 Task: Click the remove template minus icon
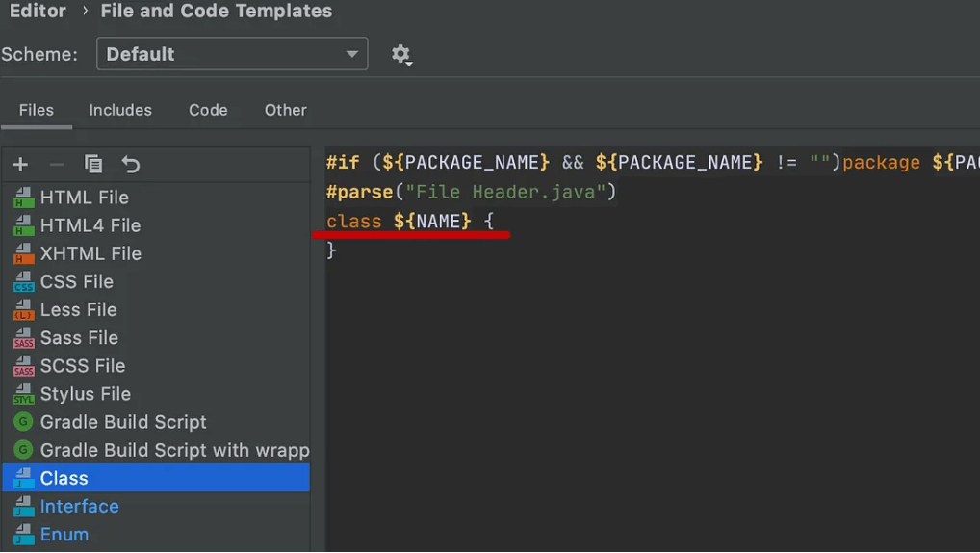tap(57, 165)
